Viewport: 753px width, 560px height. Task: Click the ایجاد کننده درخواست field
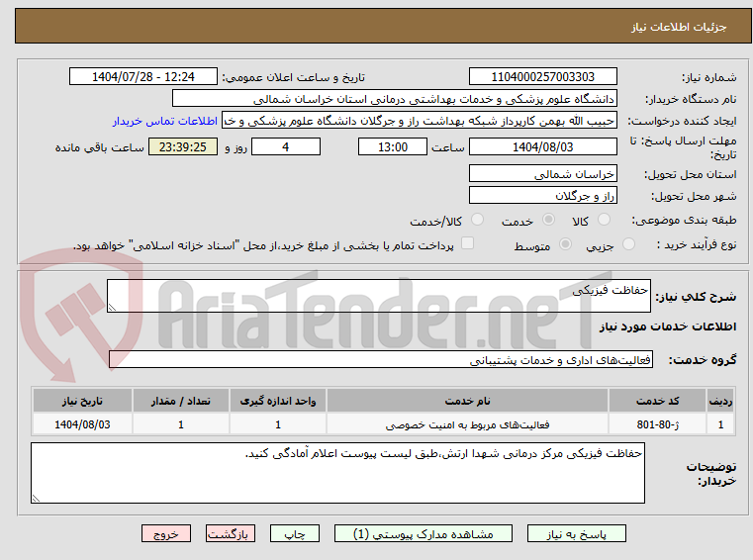tap(420, 121)
